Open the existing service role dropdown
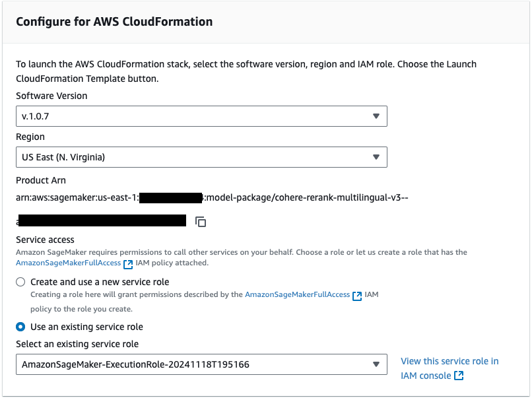 (x=201, y=364)
